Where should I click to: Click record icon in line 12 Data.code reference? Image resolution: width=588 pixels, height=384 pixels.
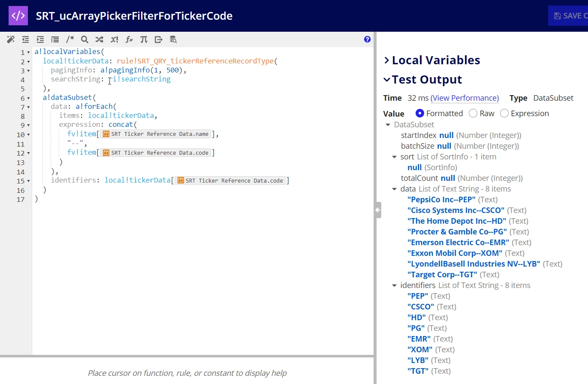[106, 153]
